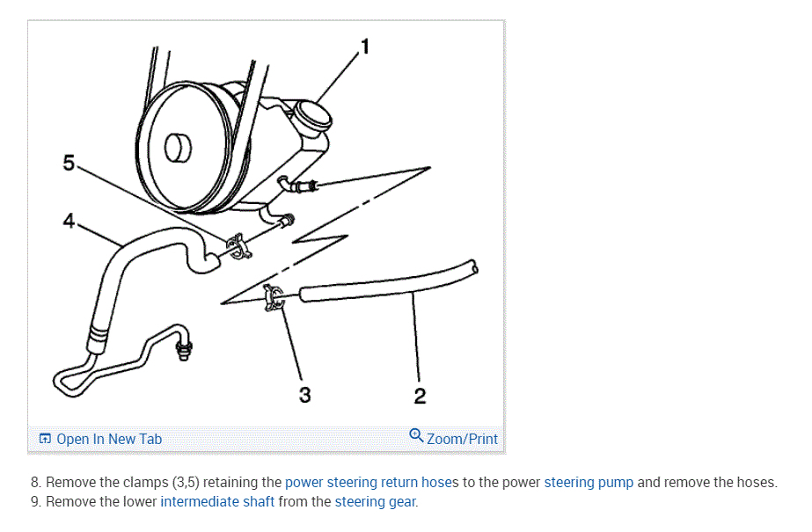The width and height of the screenshot is (812, 532).
Task: Click the pump pulley center hub
Action: point(178,148)
